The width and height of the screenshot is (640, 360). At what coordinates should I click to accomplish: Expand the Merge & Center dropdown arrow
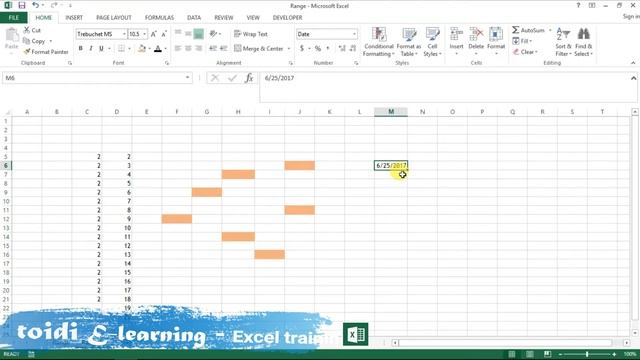pos(289,49)
